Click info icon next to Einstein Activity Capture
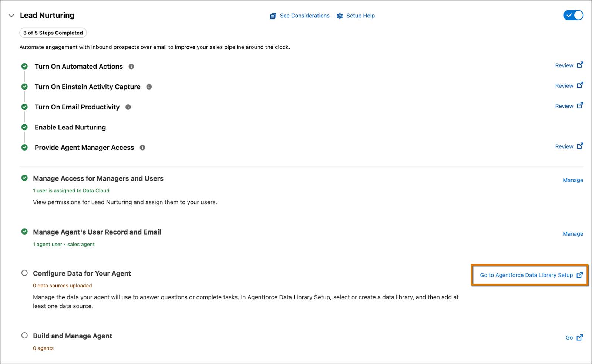This screenshot has height=364, width=592. click(149, 87)
